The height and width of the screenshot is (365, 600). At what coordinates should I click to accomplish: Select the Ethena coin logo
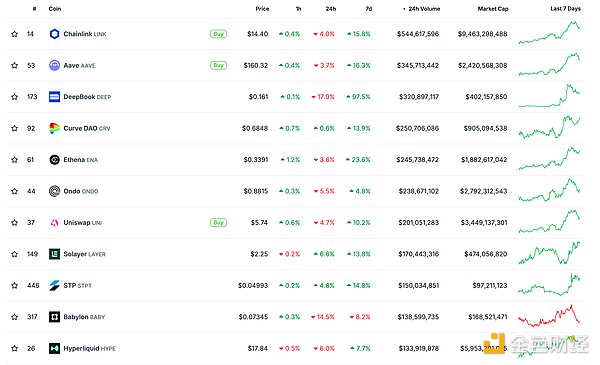pos(54,160)
